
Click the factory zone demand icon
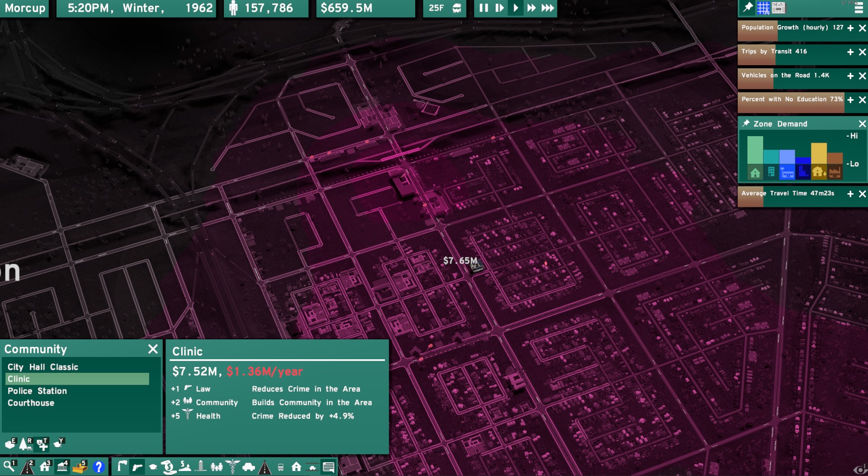click(x=835, y=172)
